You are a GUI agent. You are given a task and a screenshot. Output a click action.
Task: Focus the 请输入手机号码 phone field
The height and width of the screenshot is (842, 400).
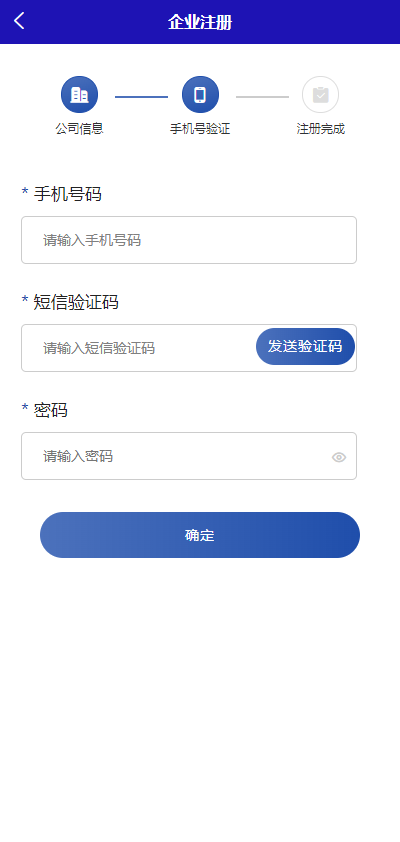coord(189,240)
